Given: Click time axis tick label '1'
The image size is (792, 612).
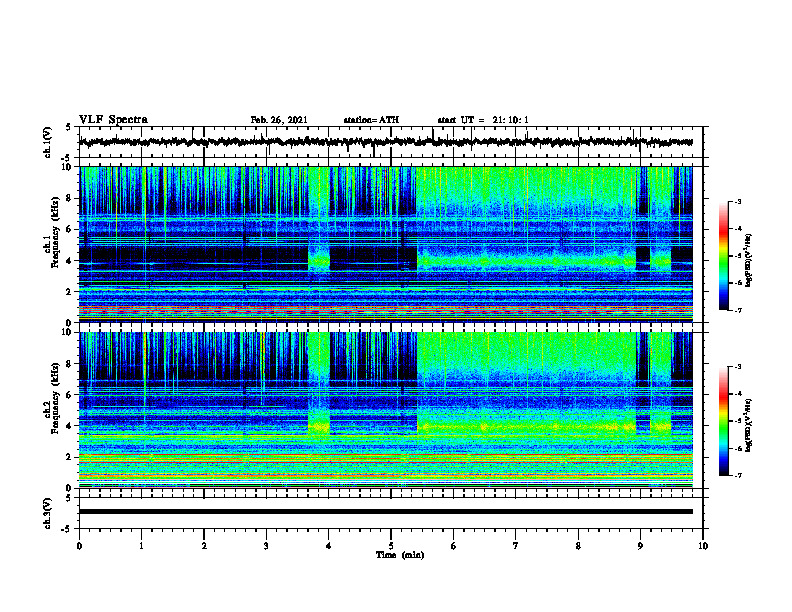Looking at the screenshot, I should pyautogui.click(x=141, y=546).
